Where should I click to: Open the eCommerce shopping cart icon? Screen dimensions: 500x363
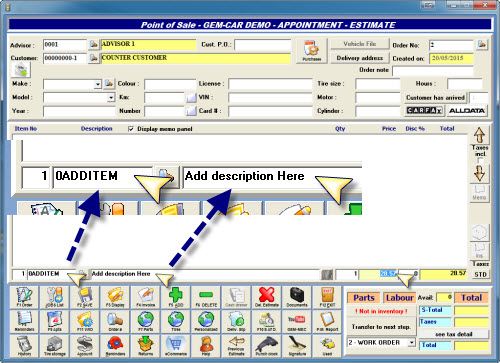click(x=176, y=346)
